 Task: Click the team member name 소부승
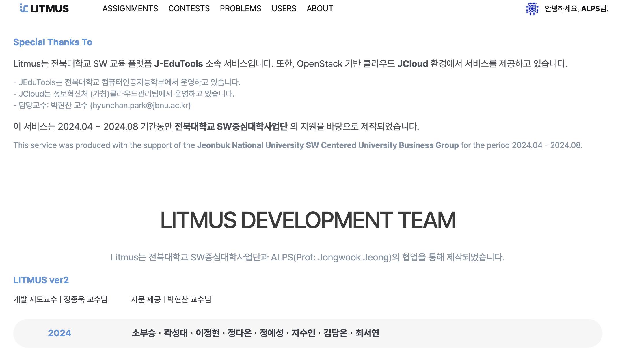coord(144,333)
